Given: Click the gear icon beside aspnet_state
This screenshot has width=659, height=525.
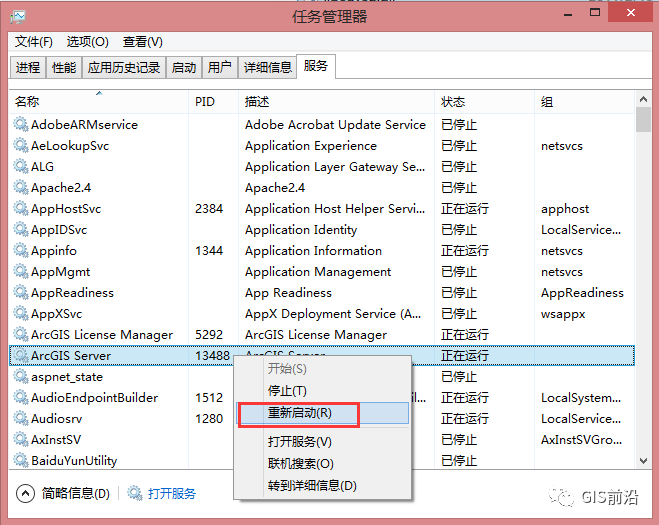Looking at the screenshot, I should (x=21, y=376).
